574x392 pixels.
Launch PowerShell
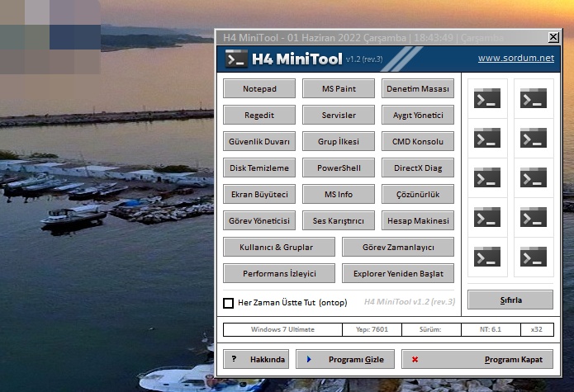pyautogui.click(x=339, y=168)
